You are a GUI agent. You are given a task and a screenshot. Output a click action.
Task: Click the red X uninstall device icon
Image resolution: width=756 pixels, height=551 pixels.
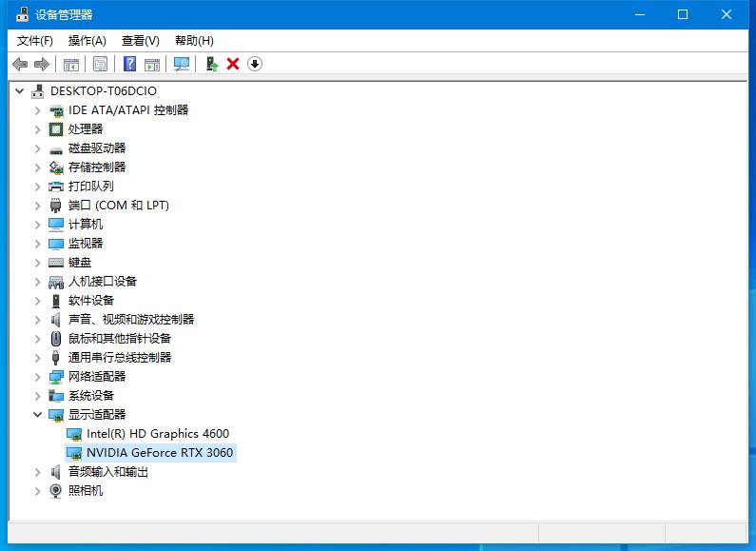point(233,64)
